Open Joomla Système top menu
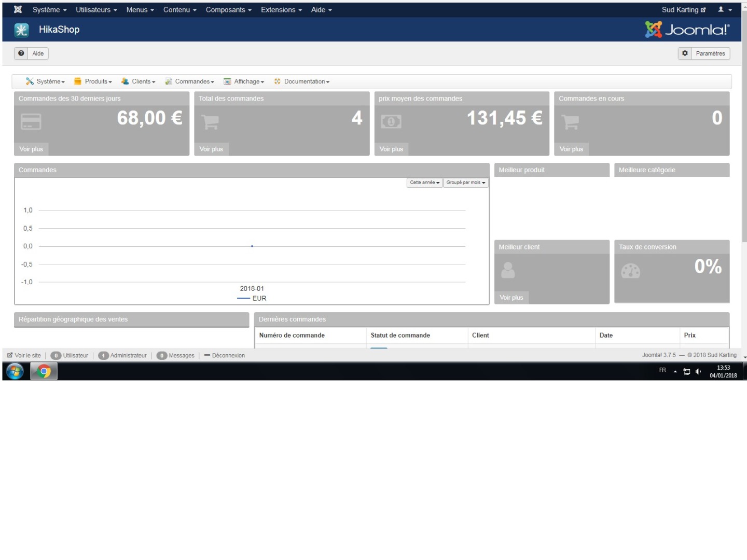This screenshot has width=747, height=560. pyautogui.click(x=49, y=10)
